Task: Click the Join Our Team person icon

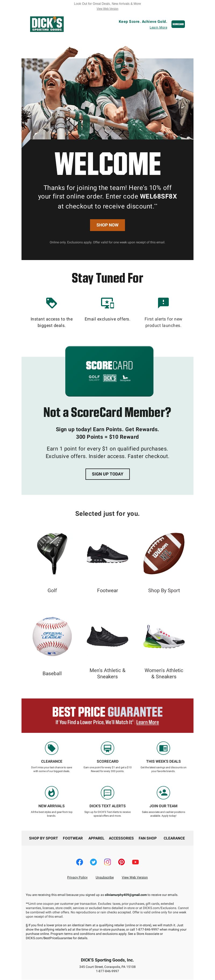Action: pos(163,793)
